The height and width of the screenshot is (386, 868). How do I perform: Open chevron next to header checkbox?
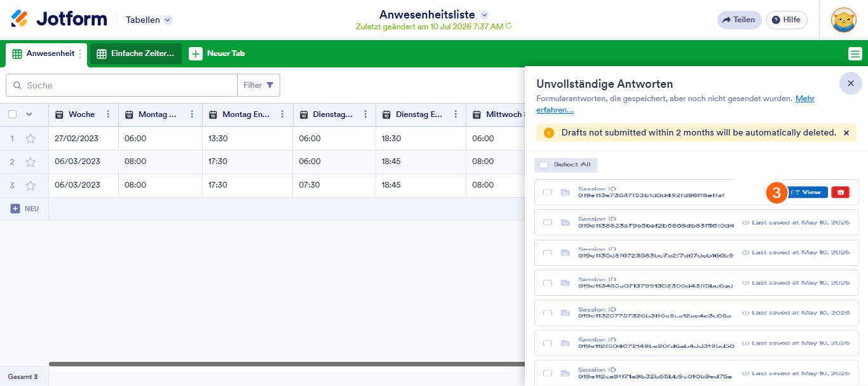tap(29, 114)
